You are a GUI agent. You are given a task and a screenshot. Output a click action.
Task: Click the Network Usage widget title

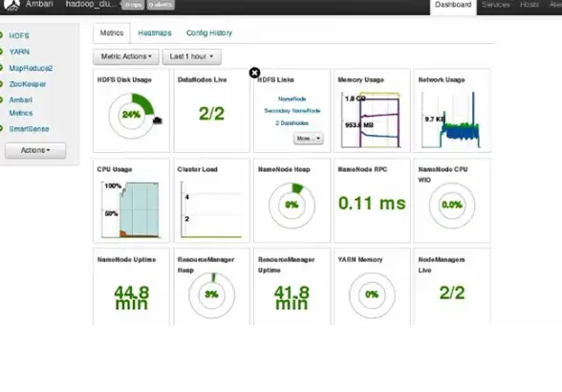coord(442,80)
